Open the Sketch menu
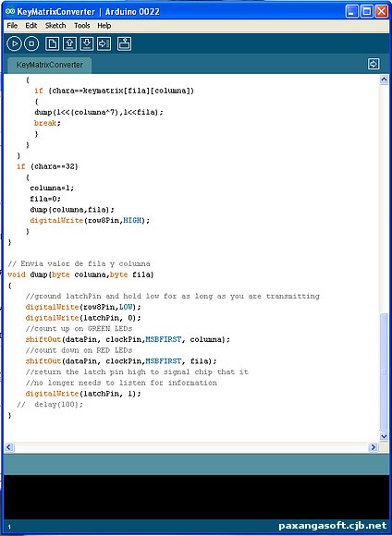This screenshot has height=536, width=392. (x=55, y=26)
